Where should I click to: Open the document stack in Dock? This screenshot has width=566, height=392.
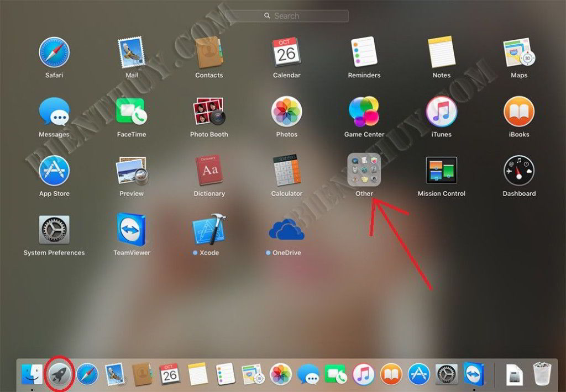(x=515, y=374)
